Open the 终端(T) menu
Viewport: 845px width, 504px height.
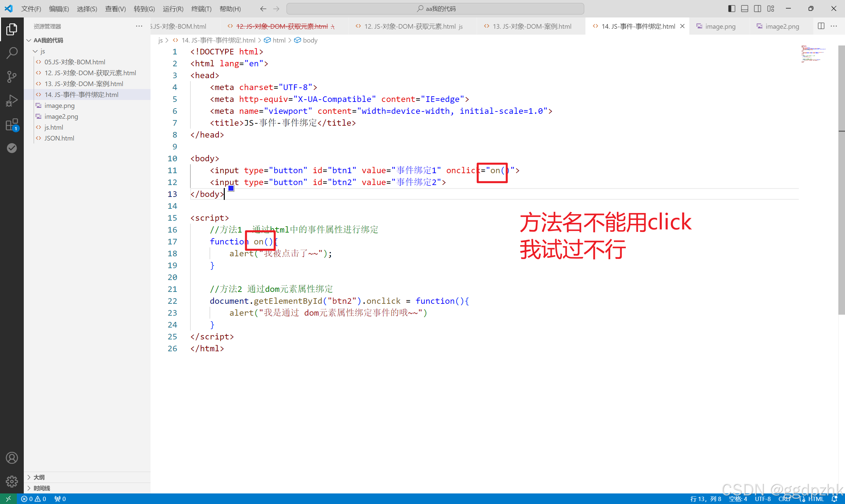(201, 9)
